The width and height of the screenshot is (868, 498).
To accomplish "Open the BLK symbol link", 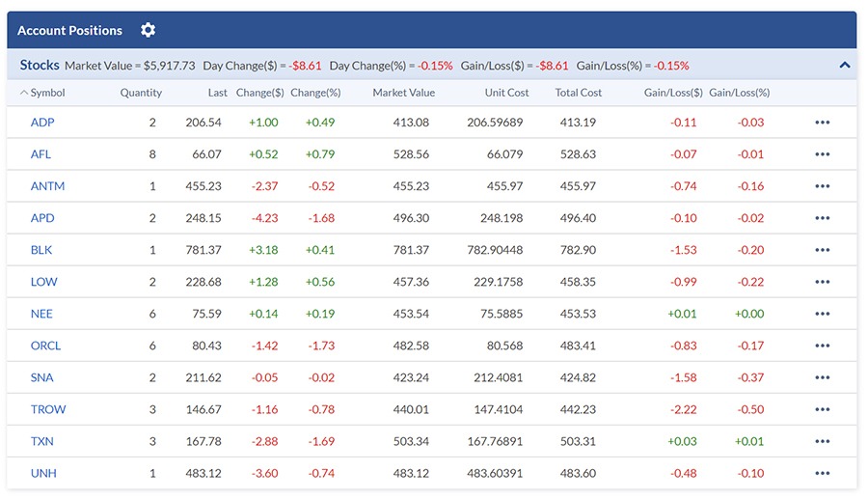I will coord(41,250).
